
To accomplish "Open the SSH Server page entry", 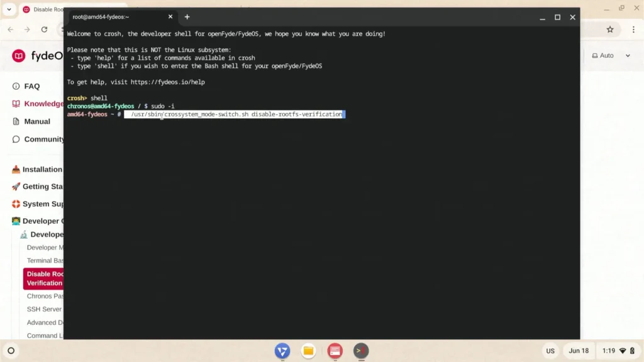I will pyautogui.click(x=45, y=309).
